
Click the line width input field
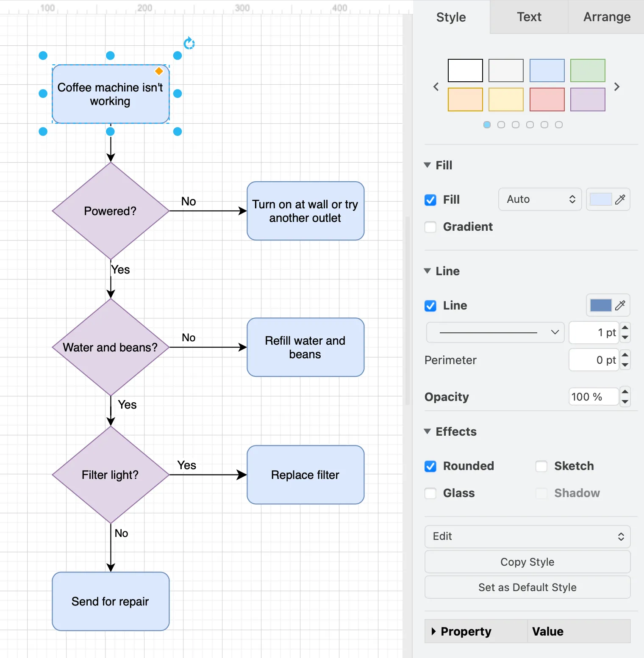pyautogui.click(x=594, y=332)
